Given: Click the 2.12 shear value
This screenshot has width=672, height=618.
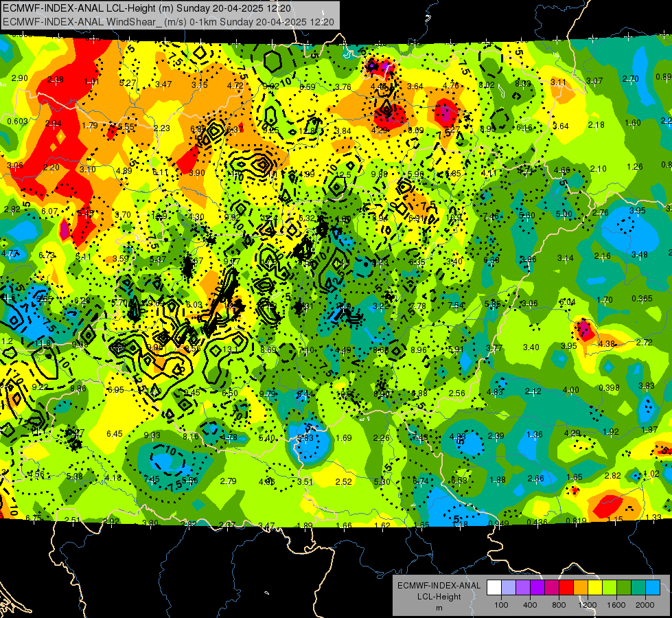Looking at the screenshot, I should pyautogui.click(x=533, y=391).
